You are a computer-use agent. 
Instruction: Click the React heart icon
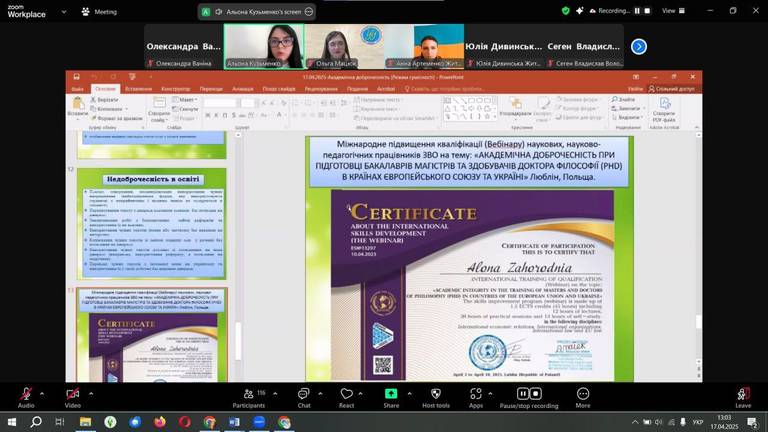click(x=346, y=395)
